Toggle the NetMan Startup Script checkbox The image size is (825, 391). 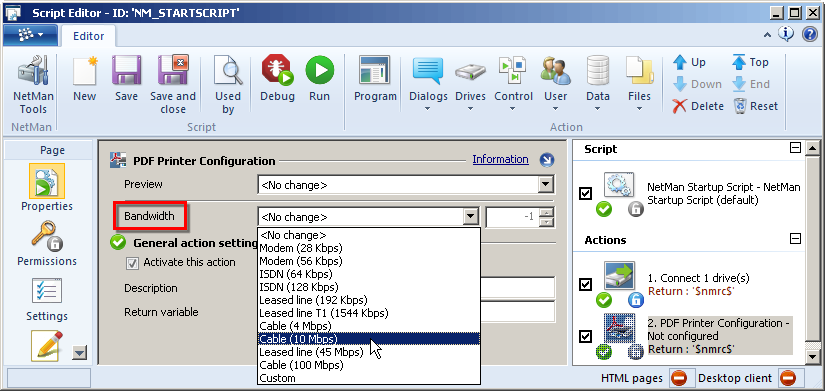pos(585,194)
